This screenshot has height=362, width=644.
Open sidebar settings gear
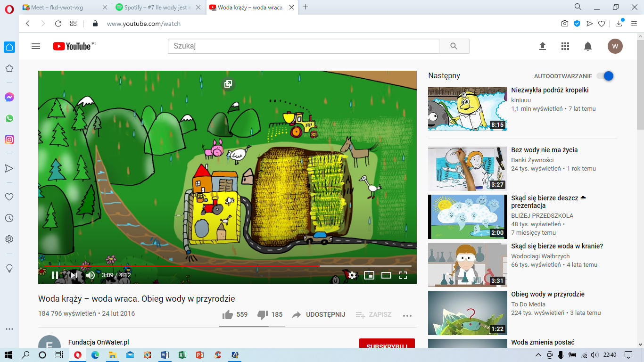coord(9,239)
